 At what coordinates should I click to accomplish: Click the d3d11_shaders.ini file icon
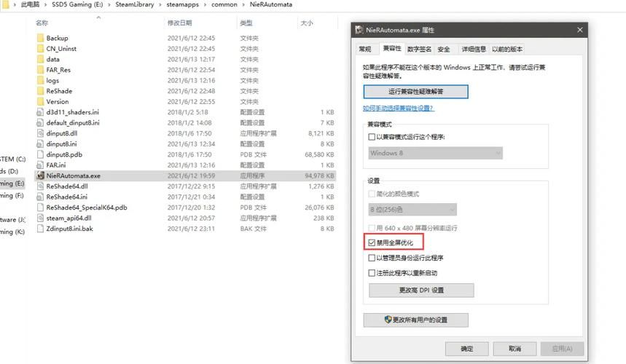(40, 112)
